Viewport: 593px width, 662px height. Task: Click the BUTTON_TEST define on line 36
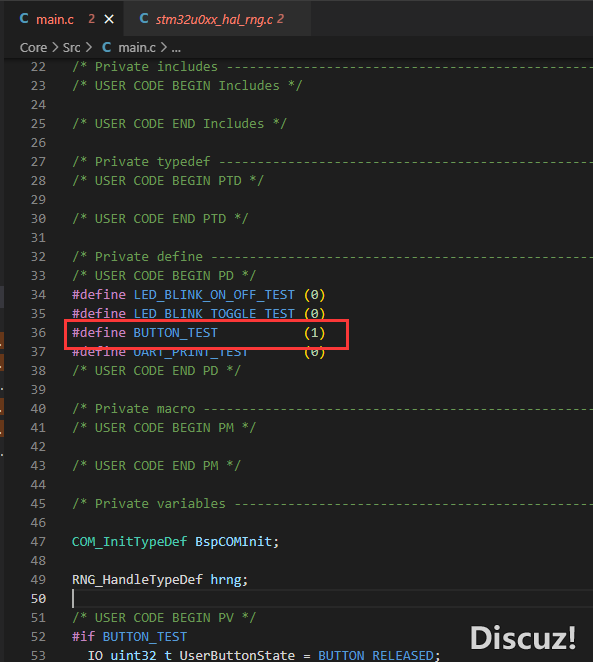(x=175, y=333)
